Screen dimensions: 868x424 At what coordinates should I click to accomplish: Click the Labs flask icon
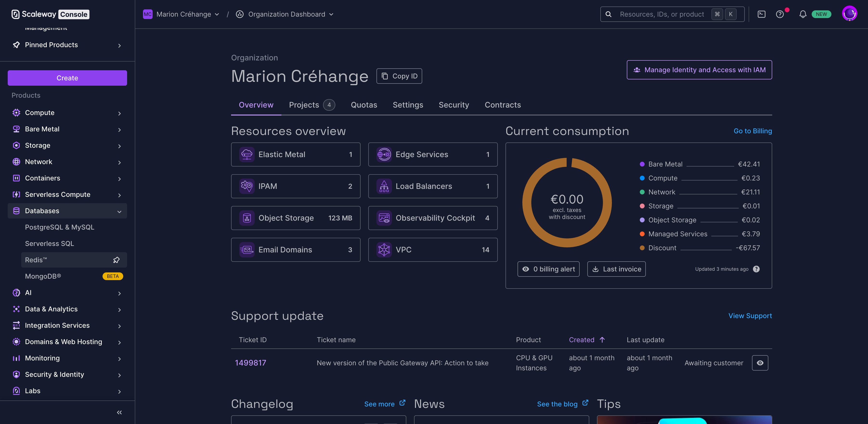point(16,391)
